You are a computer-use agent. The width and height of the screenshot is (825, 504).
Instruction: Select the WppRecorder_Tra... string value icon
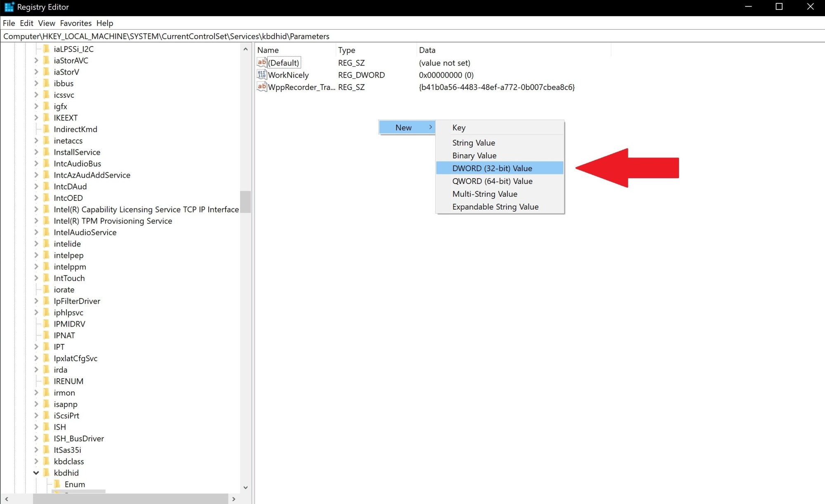tap(262, 87)
